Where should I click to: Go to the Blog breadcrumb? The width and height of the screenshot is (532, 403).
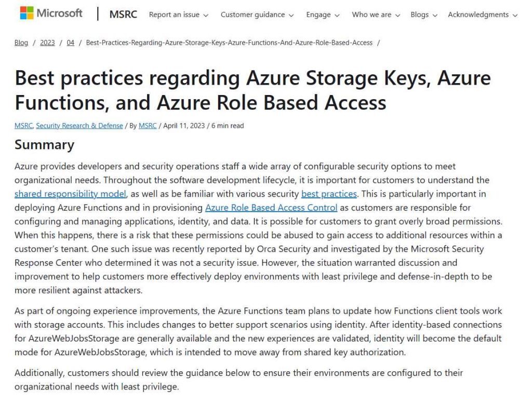point(21,43)
